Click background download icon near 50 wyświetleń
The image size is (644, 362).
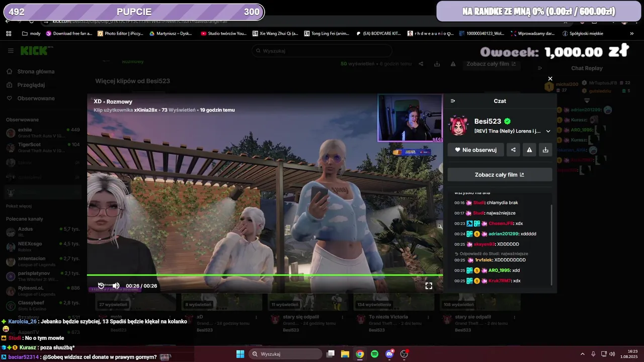437,64
